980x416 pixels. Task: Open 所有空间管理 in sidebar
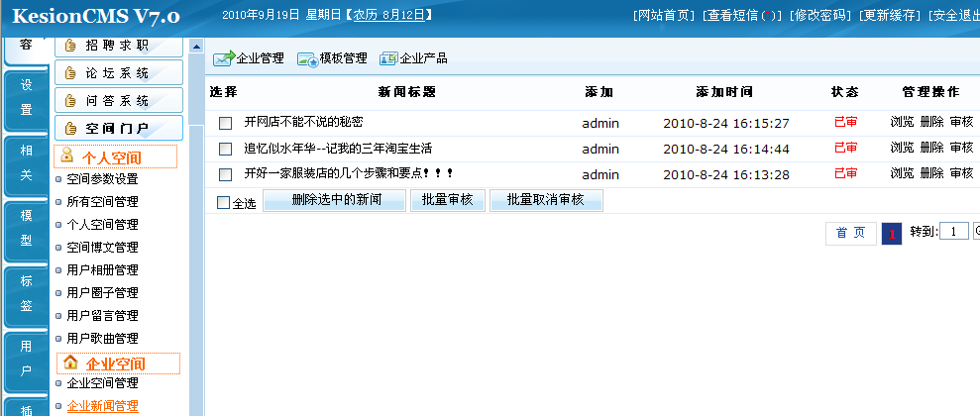tap(102, 202)
